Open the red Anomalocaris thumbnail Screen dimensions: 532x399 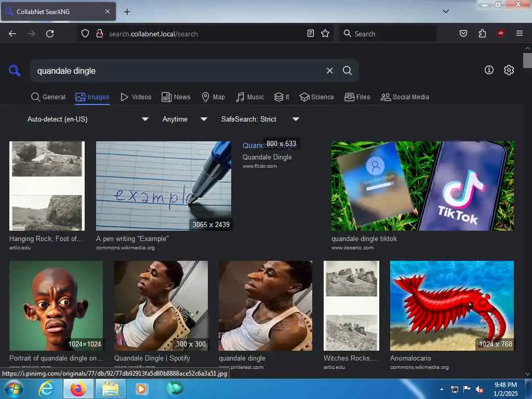pyautogui.click(x=452, y=305)
